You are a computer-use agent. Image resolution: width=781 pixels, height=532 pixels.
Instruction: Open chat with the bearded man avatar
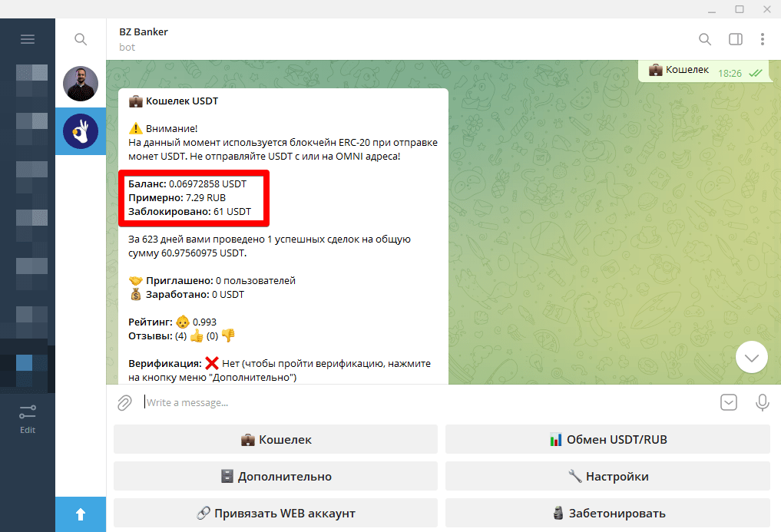[x=81, y=84]
